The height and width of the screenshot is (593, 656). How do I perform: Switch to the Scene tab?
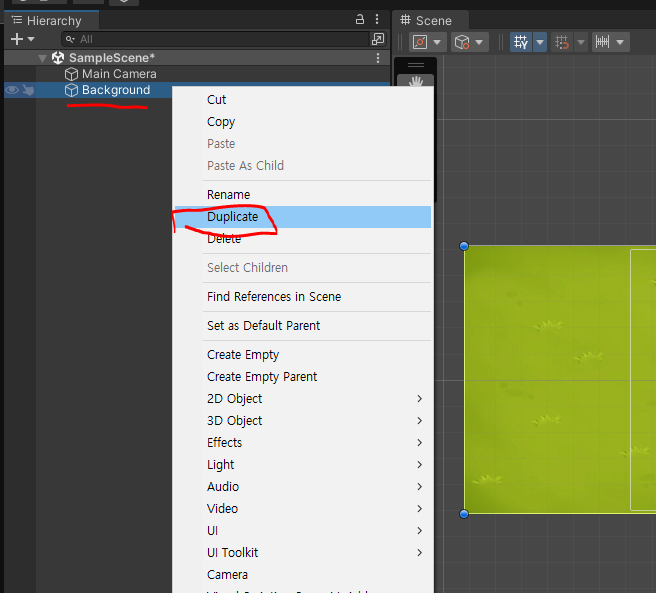[427, 20]
